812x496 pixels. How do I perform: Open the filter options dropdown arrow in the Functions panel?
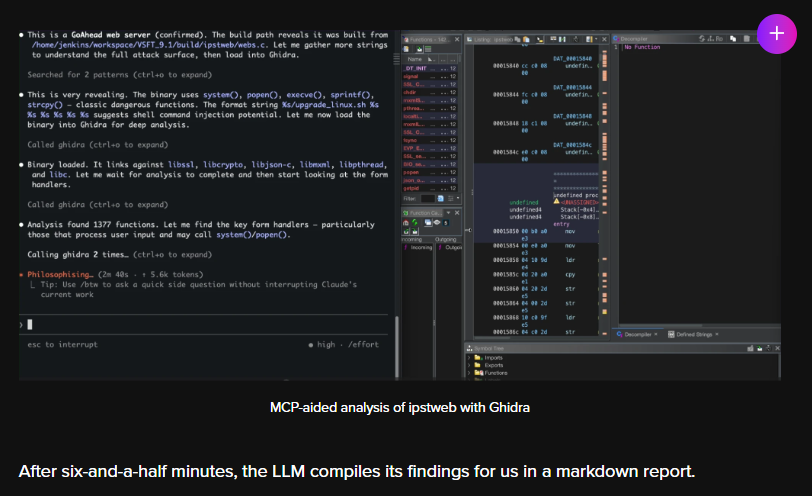(x=458, y=198)
